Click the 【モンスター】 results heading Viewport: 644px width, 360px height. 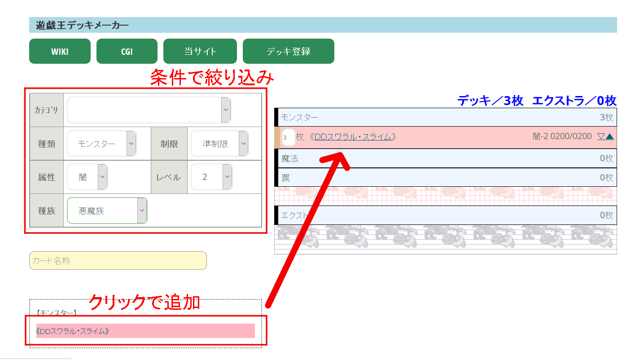coord(57,312)
